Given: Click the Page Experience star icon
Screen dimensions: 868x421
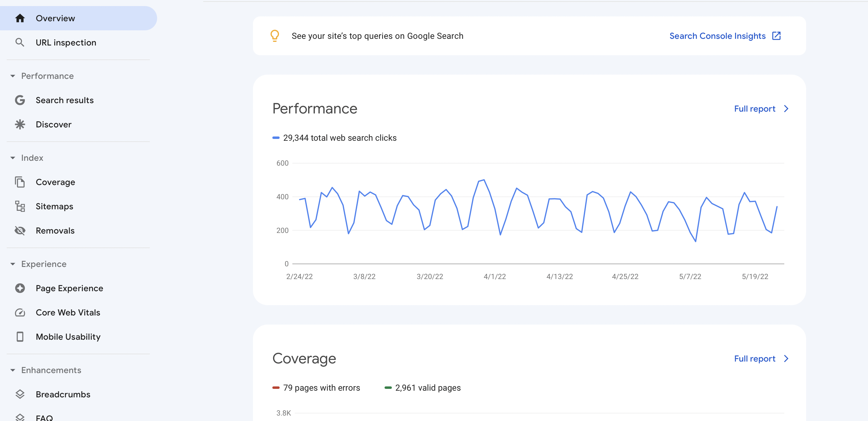Looking at the screenshot, I should (20, 288).
